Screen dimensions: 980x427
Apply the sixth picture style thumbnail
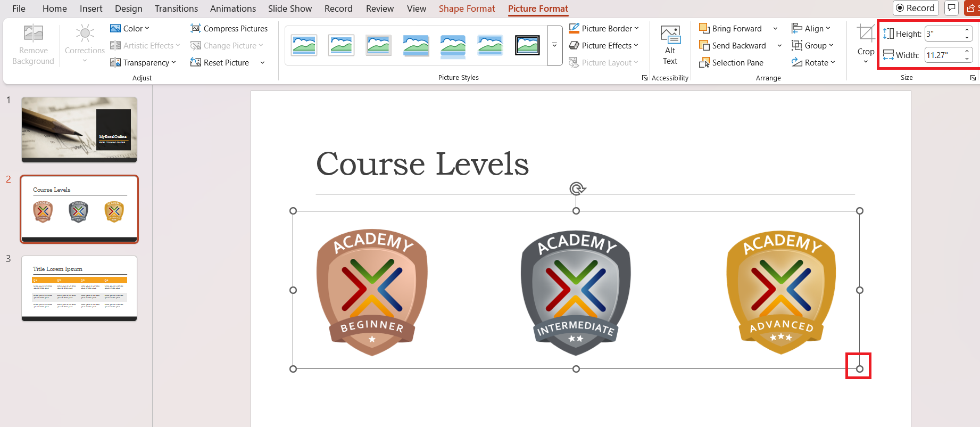coord(491,45)
